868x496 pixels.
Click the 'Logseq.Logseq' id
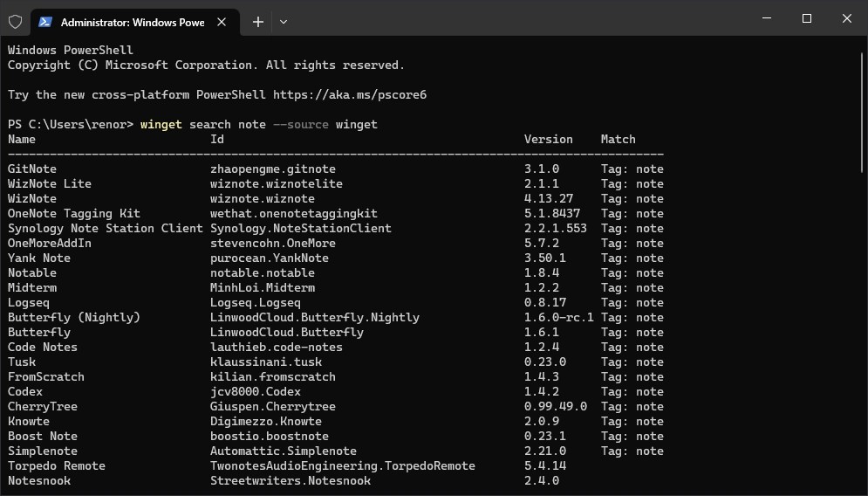coord(256,303)
